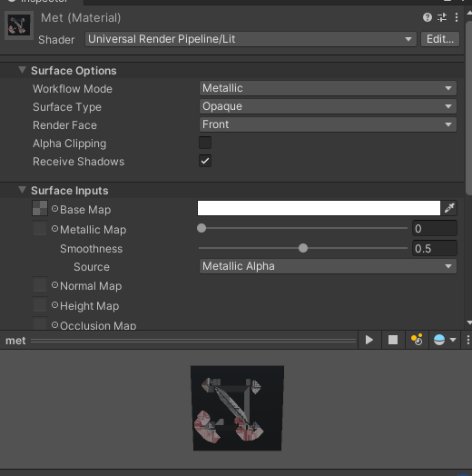The width and height of the screenshot is (472, 476).
Task: Click the preview mesh shape square button
Action: tap(393, 340)
